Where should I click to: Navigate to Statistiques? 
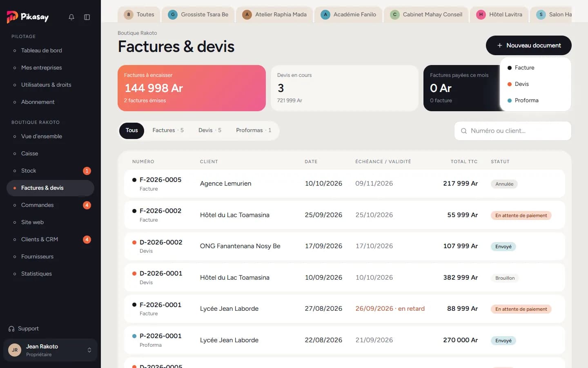coord(50,274)
